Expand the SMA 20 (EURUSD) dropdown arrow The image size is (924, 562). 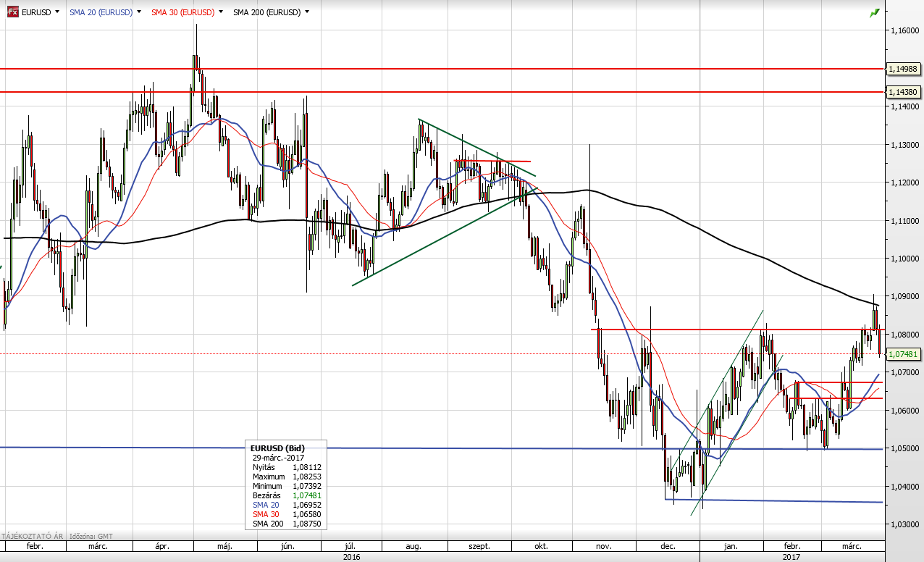pyautogui.click(x=139, y=12)
